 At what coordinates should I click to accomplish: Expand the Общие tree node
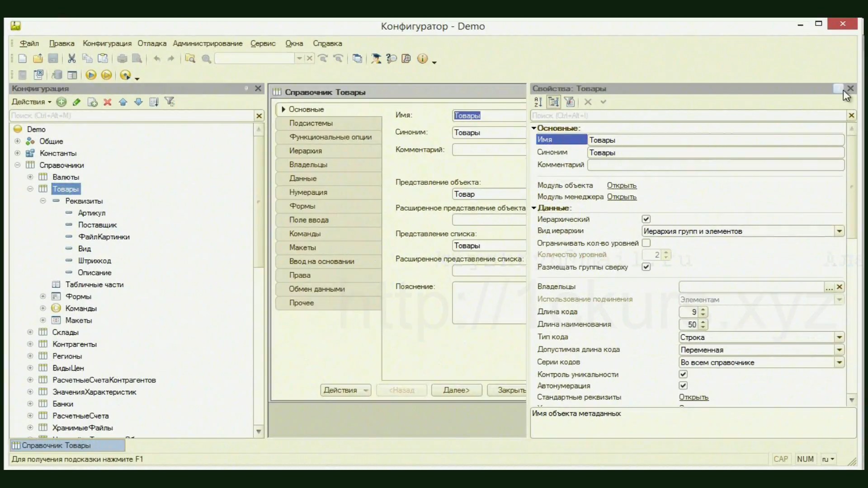tap(18, 141)
